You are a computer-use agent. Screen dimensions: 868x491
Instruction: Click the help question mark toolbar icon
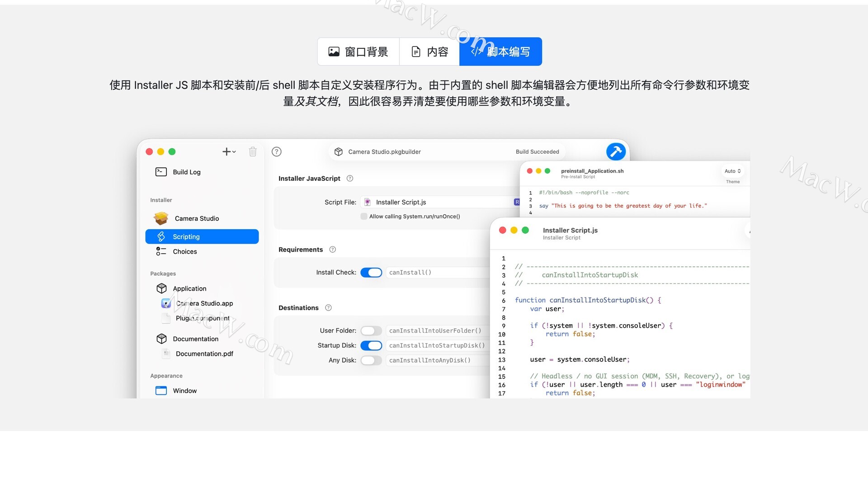277,152
